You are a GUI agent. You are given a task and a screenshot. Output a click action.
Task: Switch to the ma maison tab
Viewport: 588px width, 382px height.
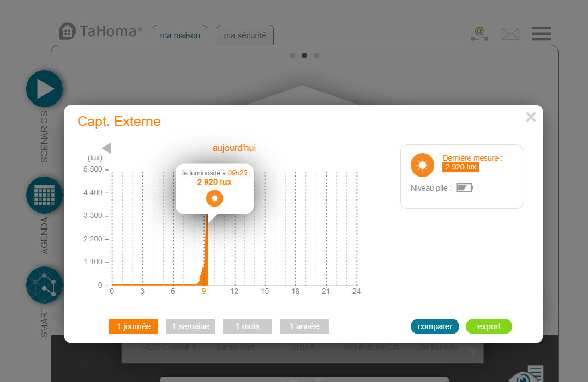pos(180,35)
